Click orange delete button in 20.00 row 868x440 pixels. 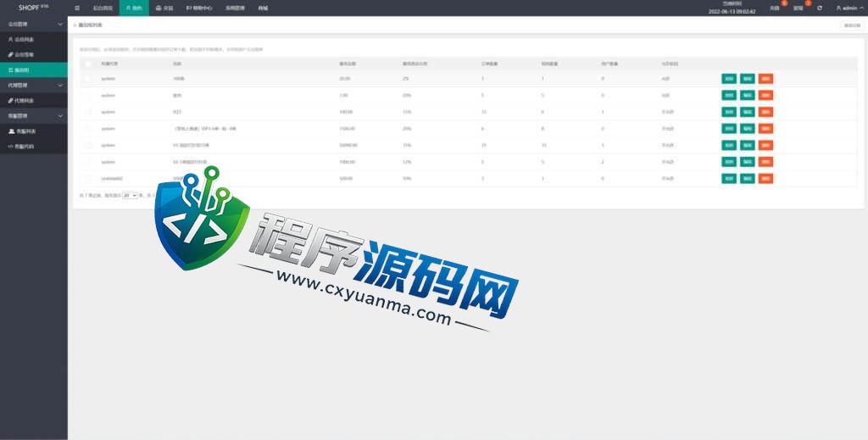[765, 79]
